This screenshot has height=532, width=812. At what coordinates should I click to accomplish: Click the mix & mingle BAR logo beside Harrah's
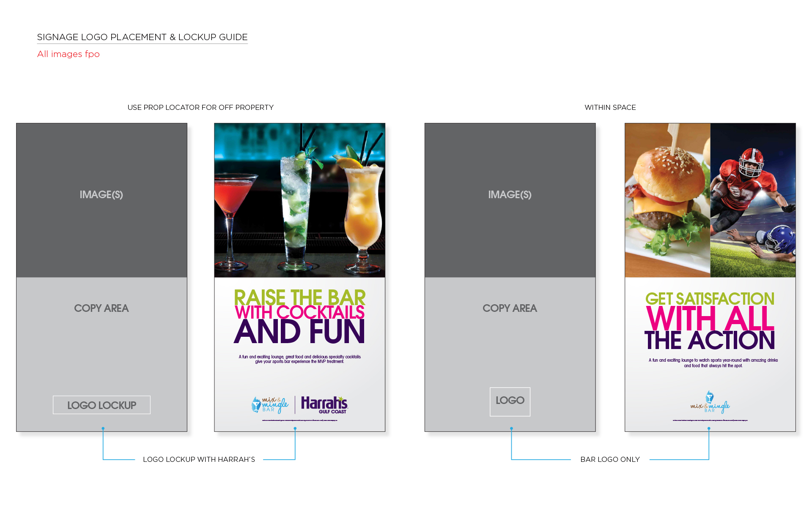point(270,404)
